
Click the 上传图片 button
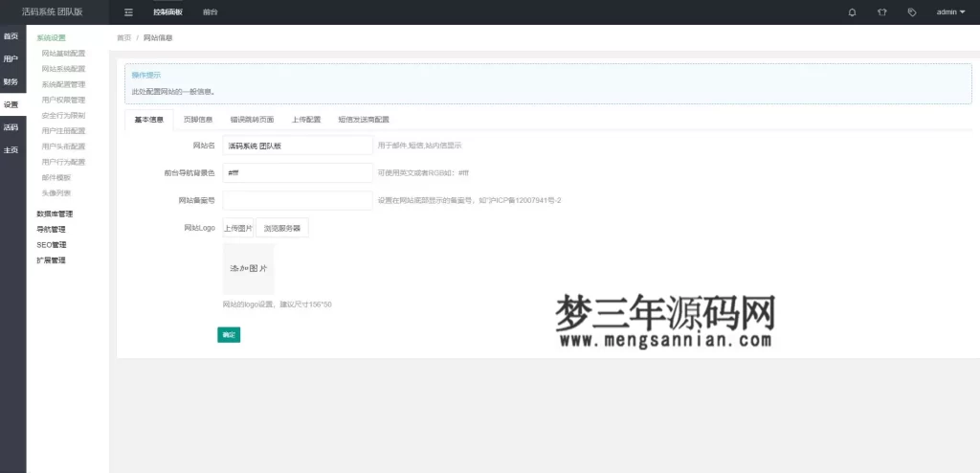(238, 229)
